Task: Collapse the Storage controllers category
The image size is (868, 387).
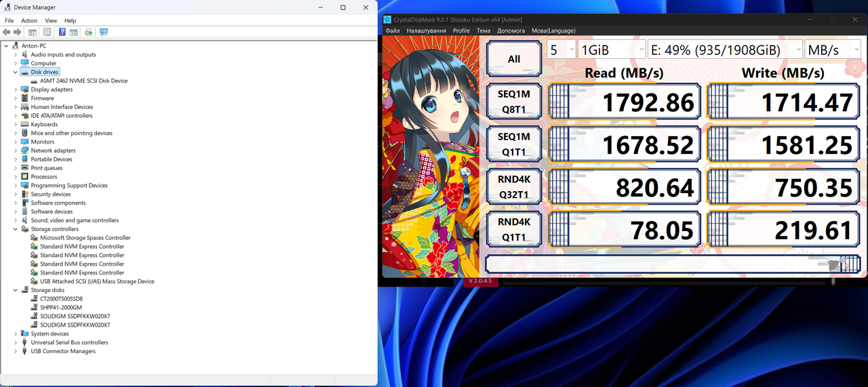Action: pyautogui.click(x=16, y=229)
